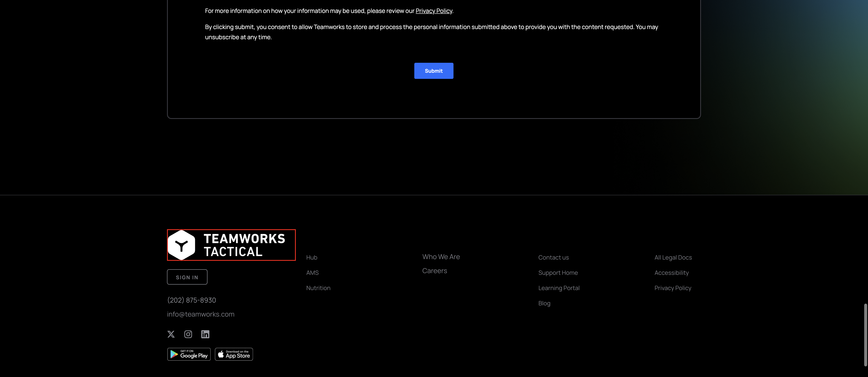Click the Teamworks Tactical logo
Viewport: 868px width, 377px height.
(231, 245)
